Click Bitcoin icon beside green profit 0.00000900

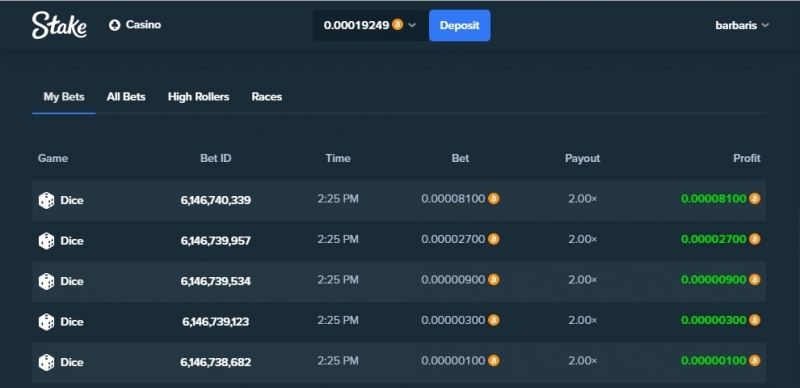click(x=755, y=280)
